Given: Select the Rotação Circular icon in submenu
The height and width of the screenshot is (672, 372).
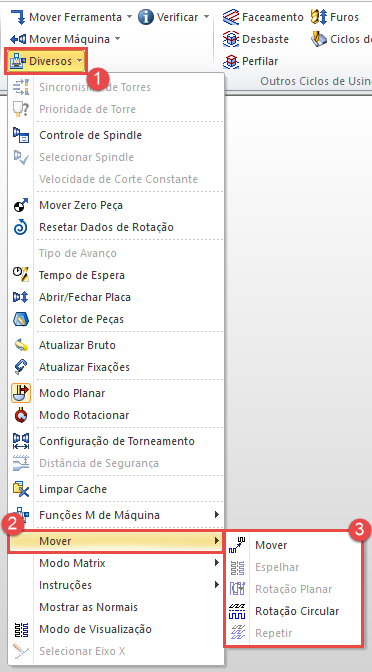Looking at the screenshot, I should click(237, 611).
